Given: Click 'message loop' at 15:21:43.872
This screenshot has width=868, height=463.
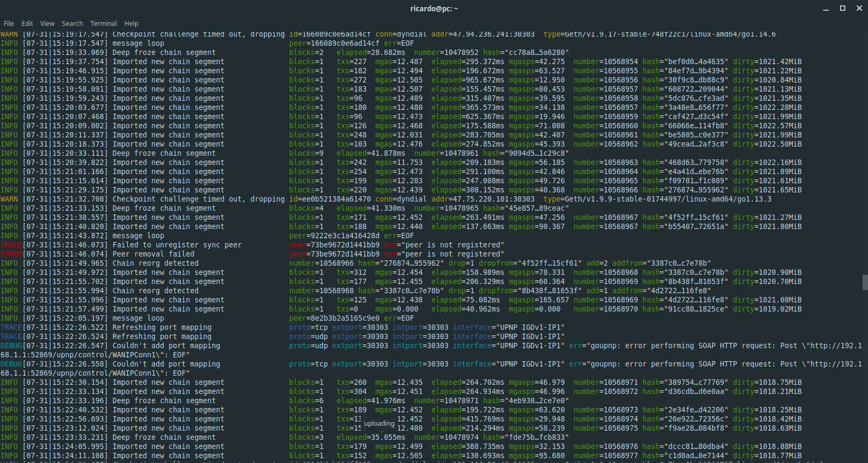Looking at the screenshot, I should [x=138, y=236].
